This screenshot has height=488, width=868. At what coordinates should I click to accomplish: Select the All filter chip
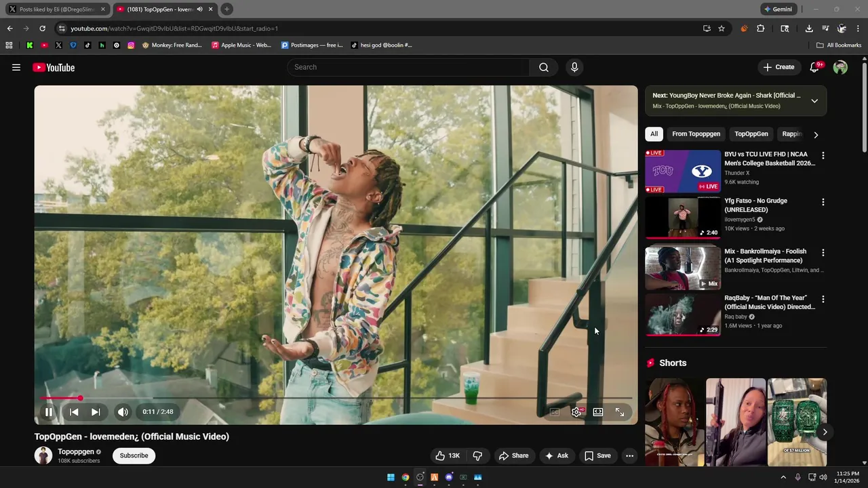pos(654,134)
